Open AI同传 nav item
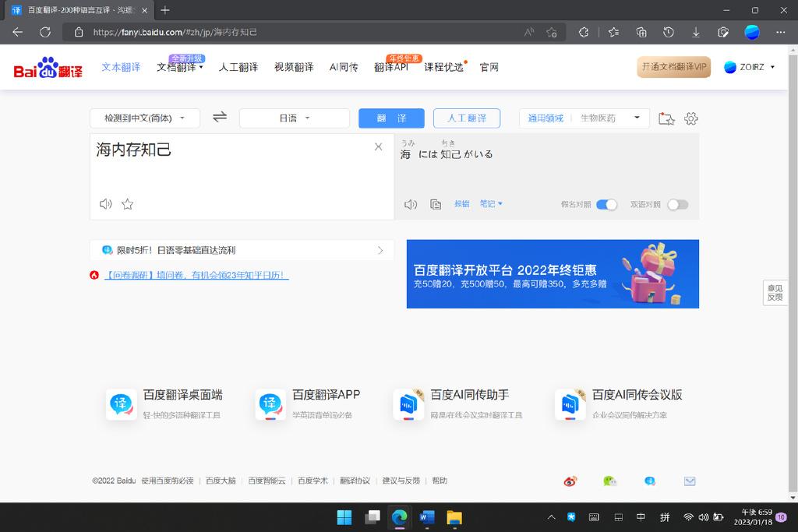798x532 pixels. (344, 67)
